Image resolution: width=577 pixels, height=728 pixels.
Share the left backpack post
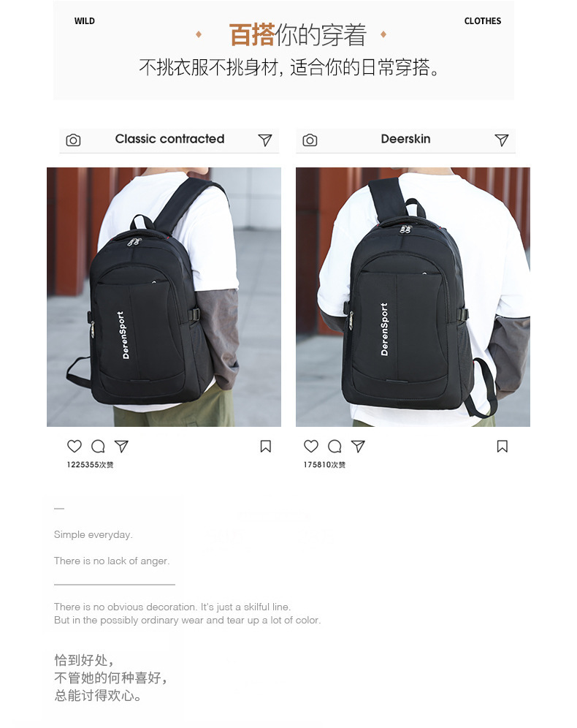pos(121,446)
